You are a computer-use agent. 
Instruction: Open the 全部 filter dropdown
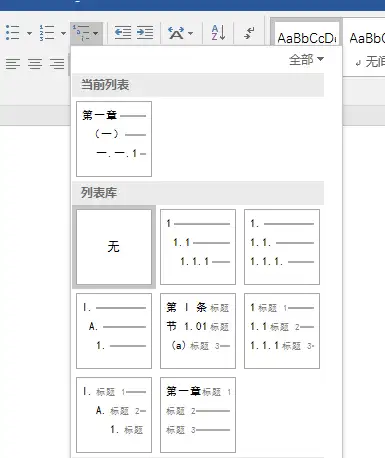(x=306, y=60)
